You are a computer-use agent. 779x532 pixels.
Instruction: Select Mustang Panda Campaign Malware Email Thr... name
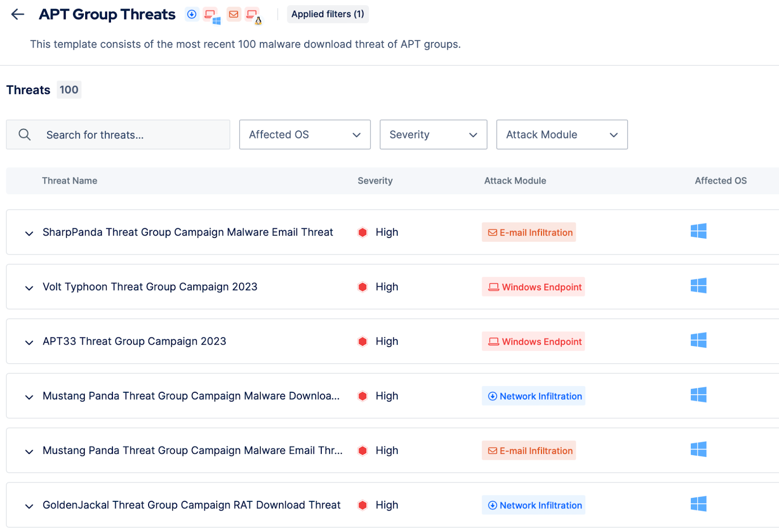pos(193,450)
